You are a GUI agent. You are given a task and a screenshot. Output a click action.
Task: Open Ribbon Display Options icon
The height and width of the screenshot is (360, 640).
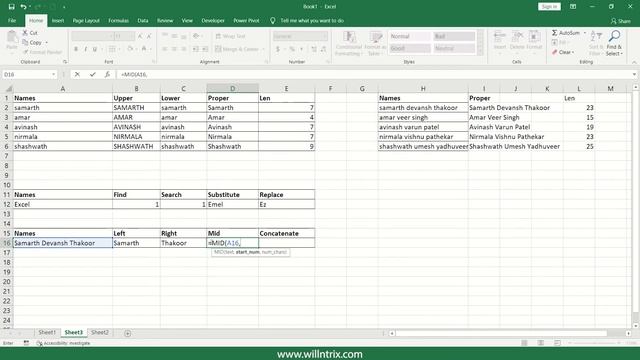click(573, 7)
